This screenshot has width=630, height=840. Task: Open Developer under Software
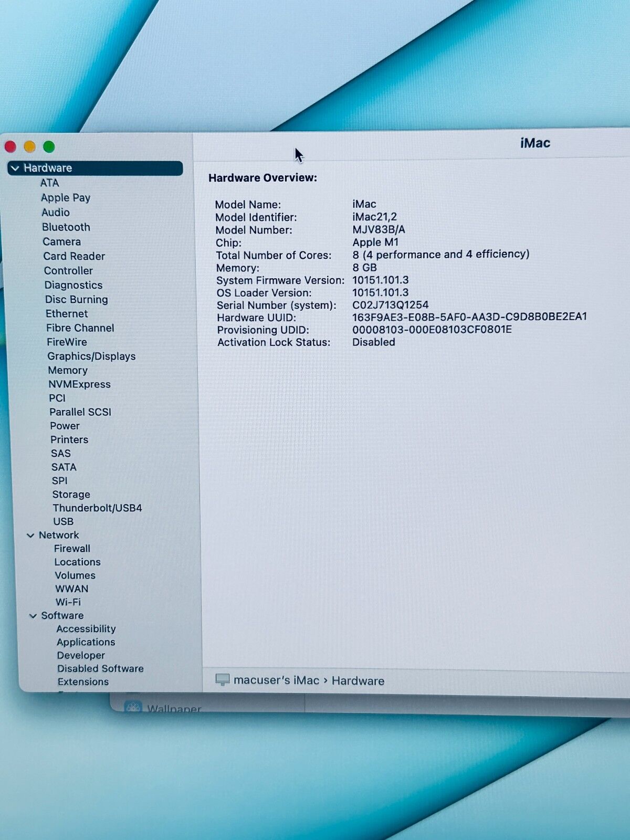tap(81, 655)
